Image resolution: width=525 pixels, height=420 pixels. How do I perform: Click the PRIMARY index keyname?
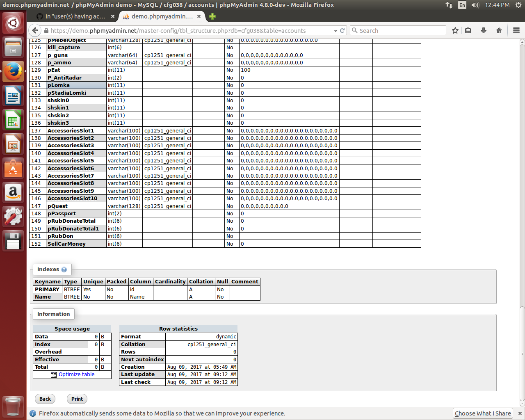click(47, 290)
